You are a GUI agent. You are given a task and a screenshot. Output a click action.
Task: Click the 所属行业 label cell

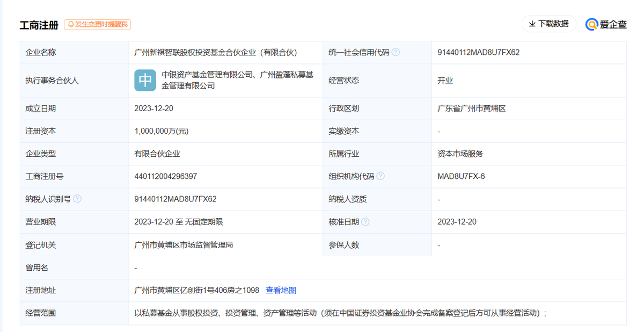377,154
